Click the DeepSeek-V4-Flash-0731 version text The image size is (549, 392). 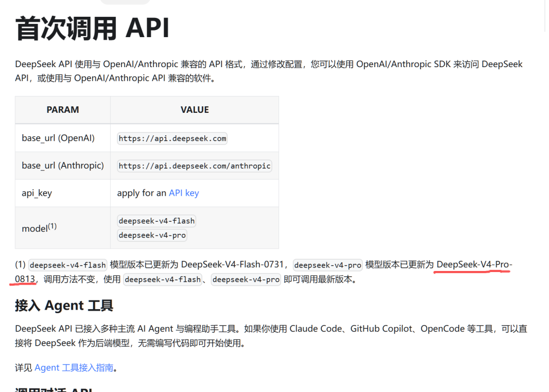tap(232, 264)
